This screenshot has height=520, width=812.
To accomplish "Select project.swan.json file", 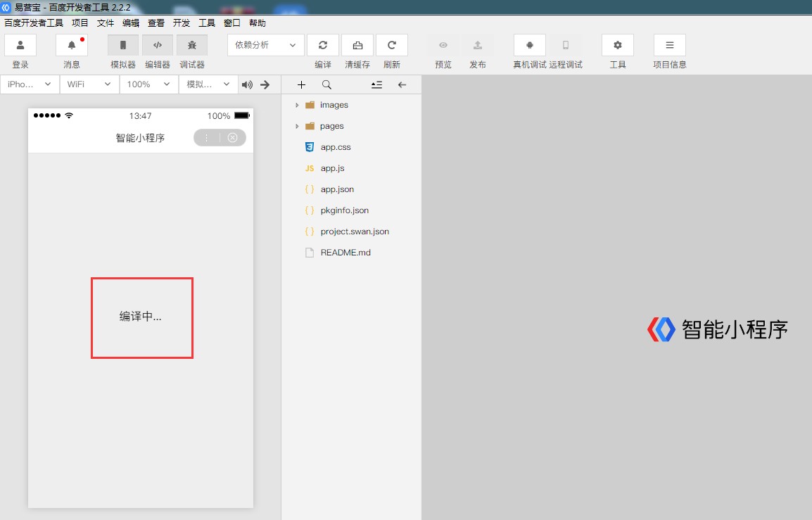I will click(x=355, y=232).
